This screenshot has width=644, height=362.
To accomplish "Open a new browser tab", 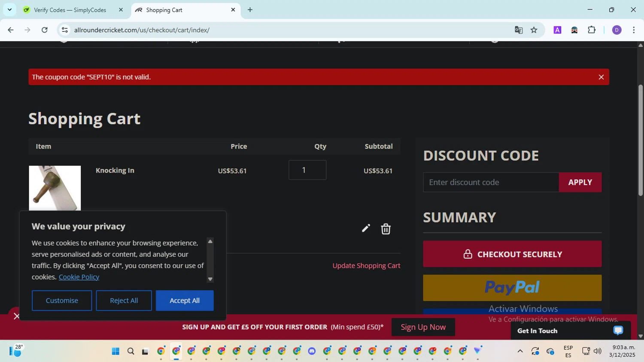I will (250, 10).
